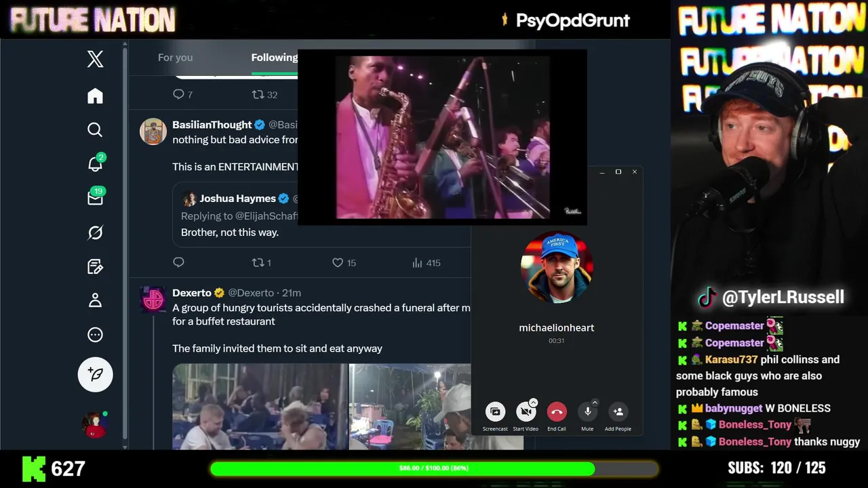Open the account avatar in sidebar

94,425
